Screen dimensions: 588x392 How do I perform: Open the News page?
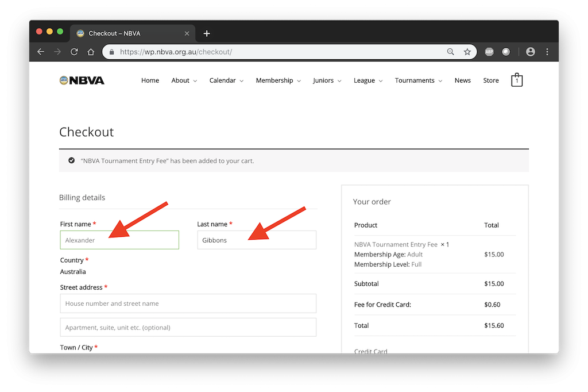(462, 80)
